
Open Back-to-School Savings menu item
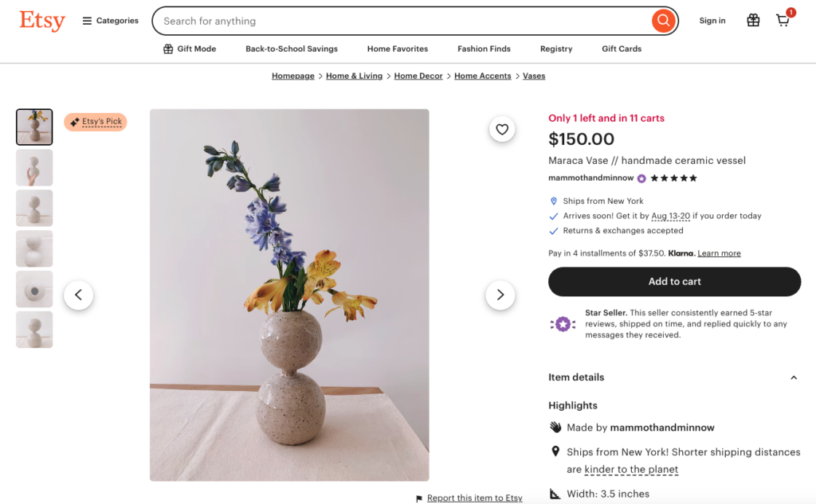click(292, 49)
